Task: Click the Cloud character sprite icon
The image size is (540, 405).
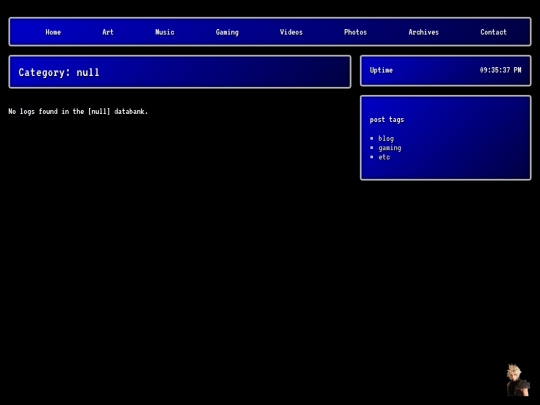Action: point(518,380)
